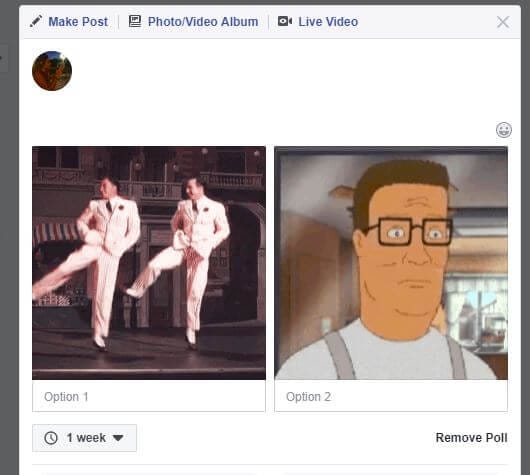Image resolution: width=530 pixels, height=475 pixels.
Task: Start a Live Video post
Action: pyautogui.click(x=328, y=22)
